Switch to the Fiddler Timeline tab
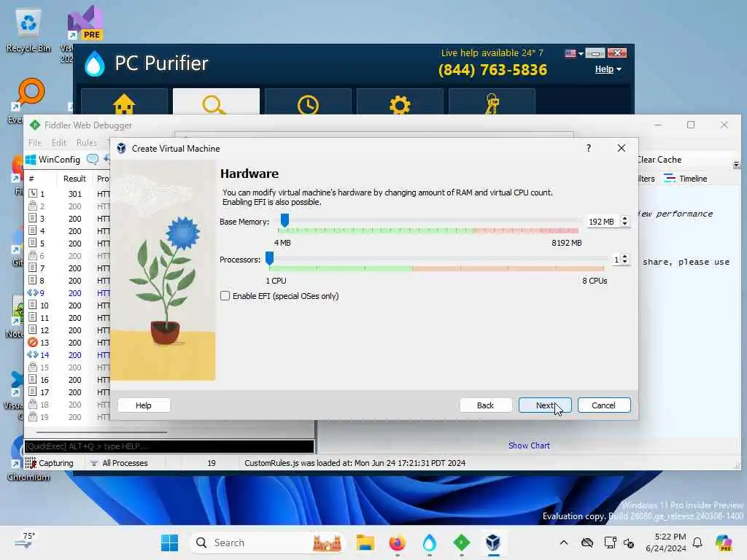Viewport: 747px width, 560px height. pos(686,179)
